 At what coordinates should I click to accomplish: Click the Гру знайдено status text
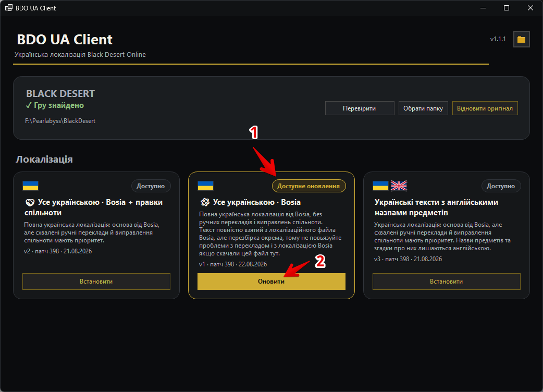(55, 105)
